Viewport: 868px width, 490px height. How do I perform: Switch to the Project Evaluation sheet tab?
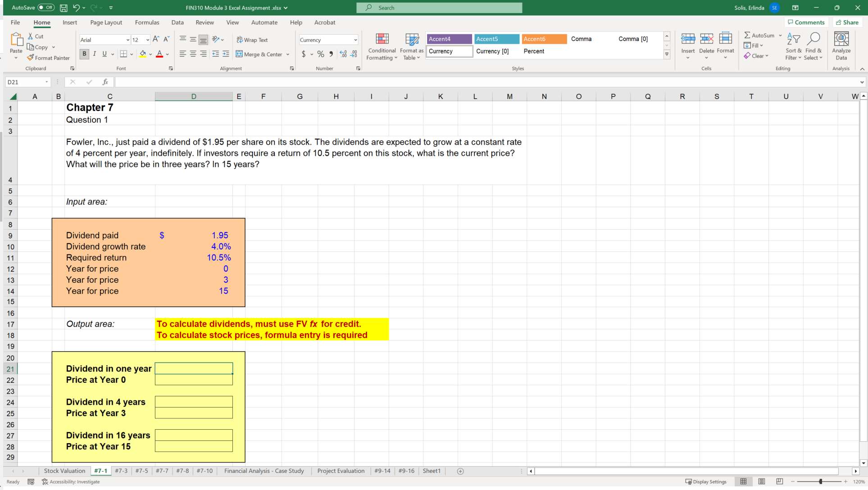coord(341,471)
